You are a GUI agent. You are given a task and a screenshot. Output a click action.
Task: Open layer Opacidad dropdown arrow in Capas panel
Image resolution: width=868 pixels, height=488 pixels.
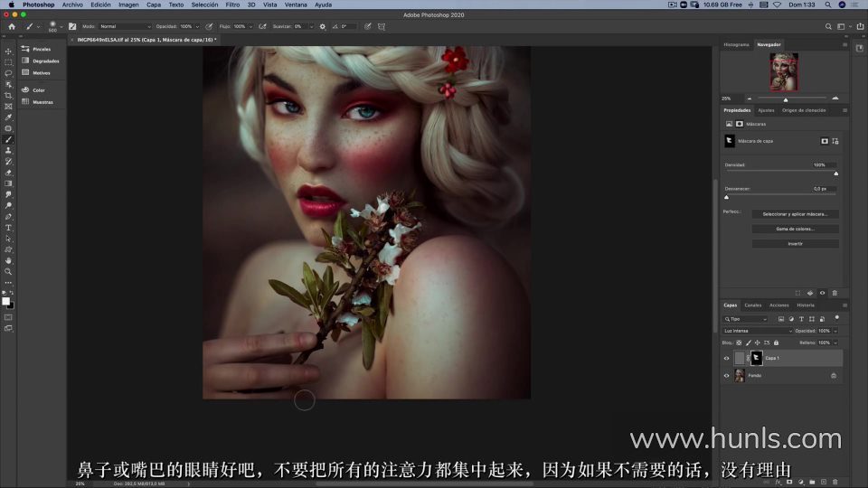(x=835, y=331)
